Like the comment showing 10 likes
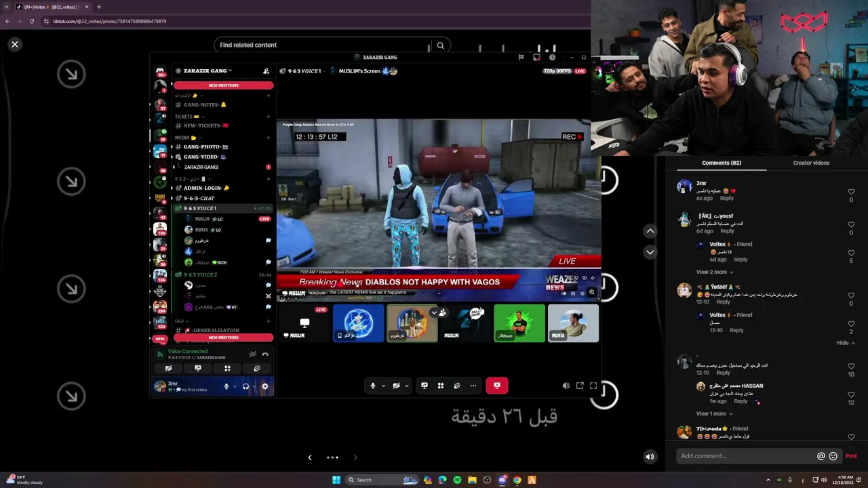The height and width of the screenshot is (488, 868). (x=851, y=366)
